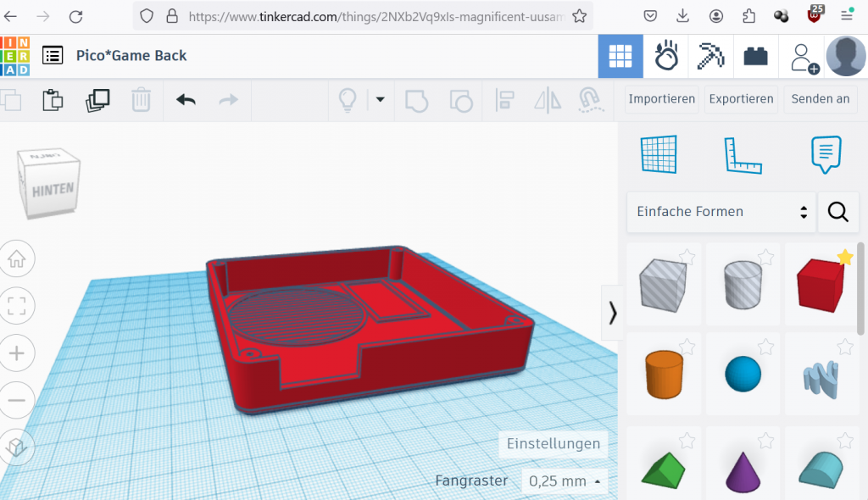The height and width of the screenshot is (500, 868).
Task: Open the Sim Lab icon
Action: click(666, 56)
